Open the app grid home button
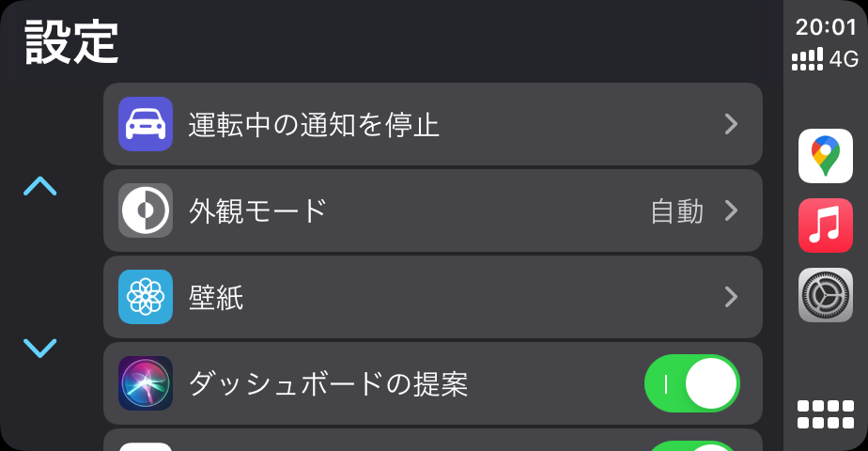Viewport: 868px width, 451px height. coord(826,414)
